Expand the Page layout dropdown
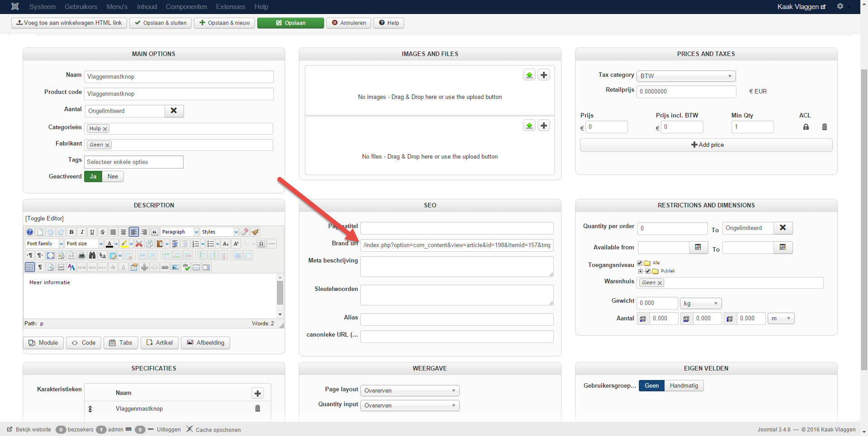 pos(410,390)
